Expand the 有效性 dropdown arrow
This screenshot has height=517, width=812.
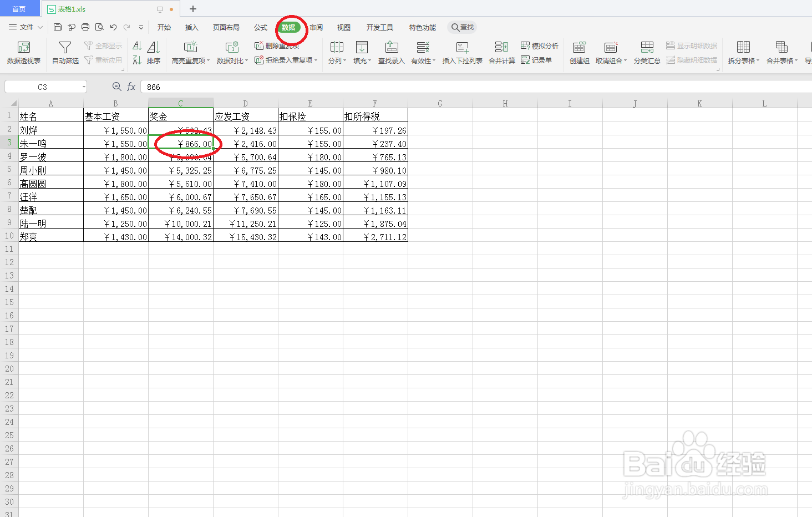pyautogui.click(x=434, y=60)
